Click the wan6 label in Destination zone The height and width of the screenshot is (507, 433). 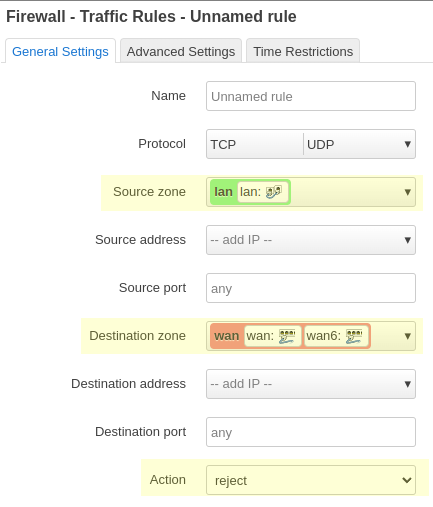(323, 336)
